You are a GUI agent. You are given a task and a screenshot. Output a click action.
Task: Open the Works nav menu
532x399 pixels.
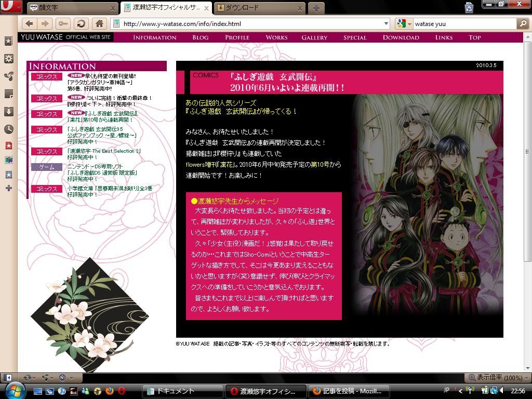(x=276, y=37)
